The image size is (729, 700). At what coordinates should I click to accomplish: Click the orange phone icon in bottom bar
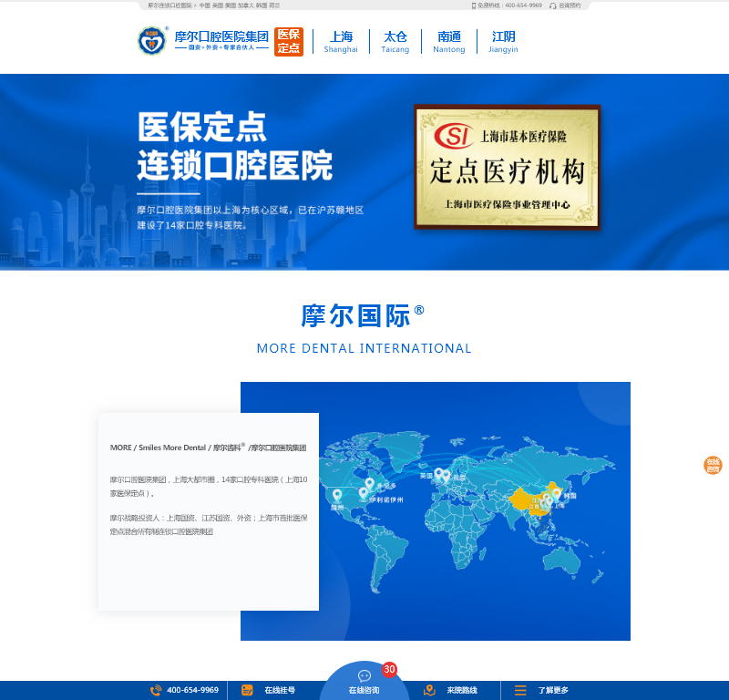(156, 690)
